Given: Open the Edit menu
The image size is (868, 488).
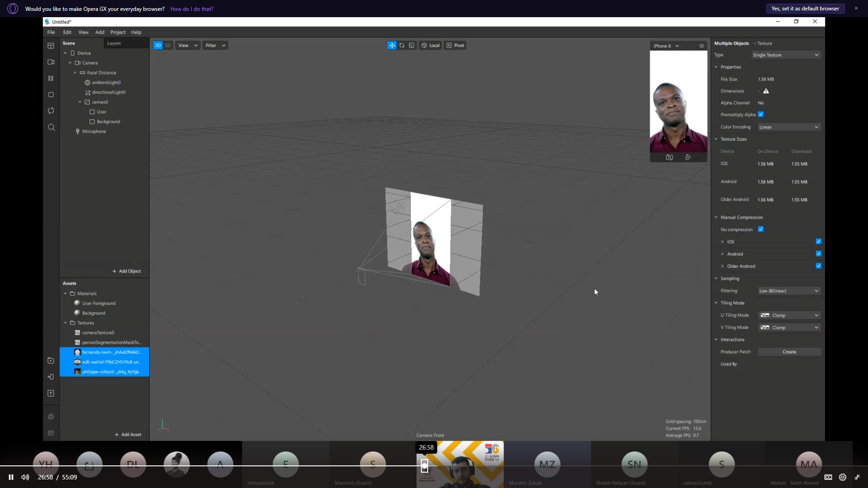Looking at the screenshot, I should click(x=67, y=32).
